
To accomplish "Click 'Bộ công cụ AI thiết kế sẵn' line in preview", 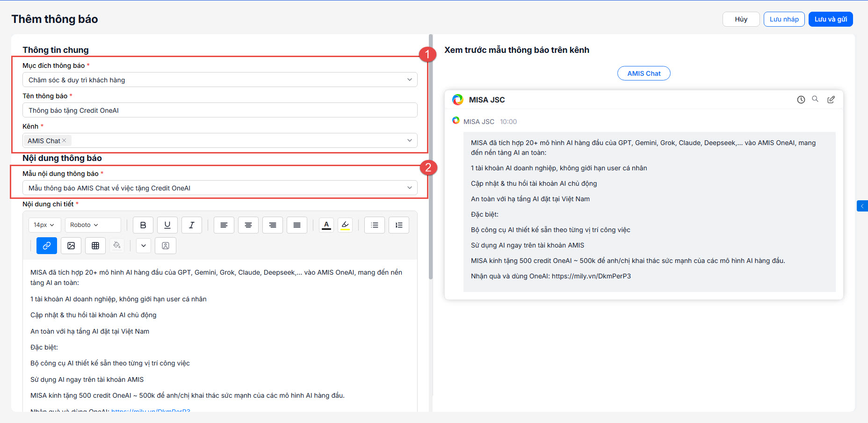I will pos(550,230).
